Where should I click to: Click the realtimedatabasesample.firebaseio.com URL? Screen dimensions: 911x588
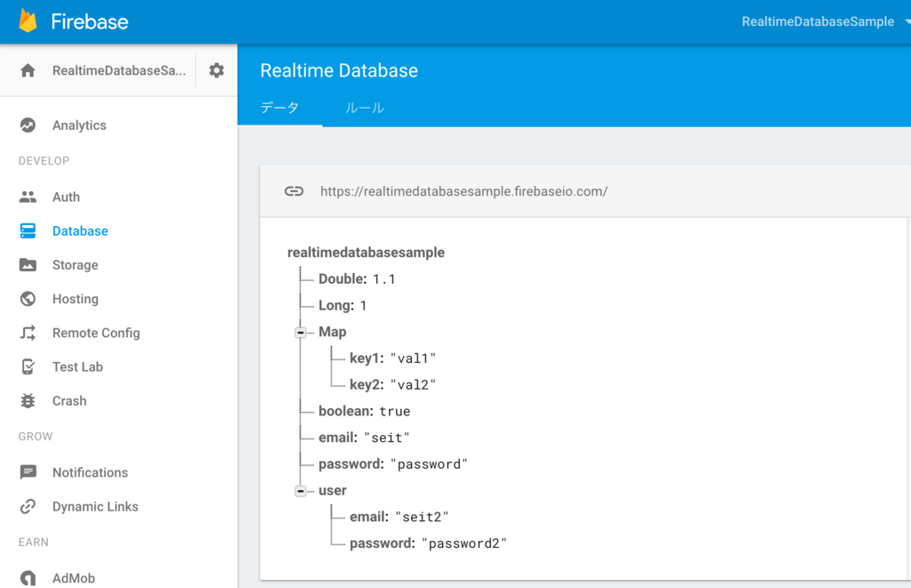[464, 191]
